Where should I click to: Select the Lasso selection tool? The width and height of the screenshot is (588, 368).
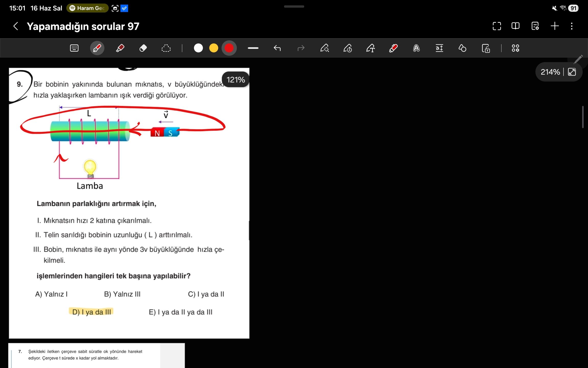166,48
